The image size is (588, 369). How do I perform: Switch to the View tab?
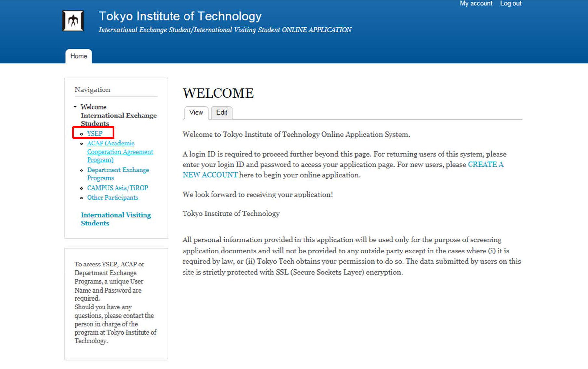(196, 112)
